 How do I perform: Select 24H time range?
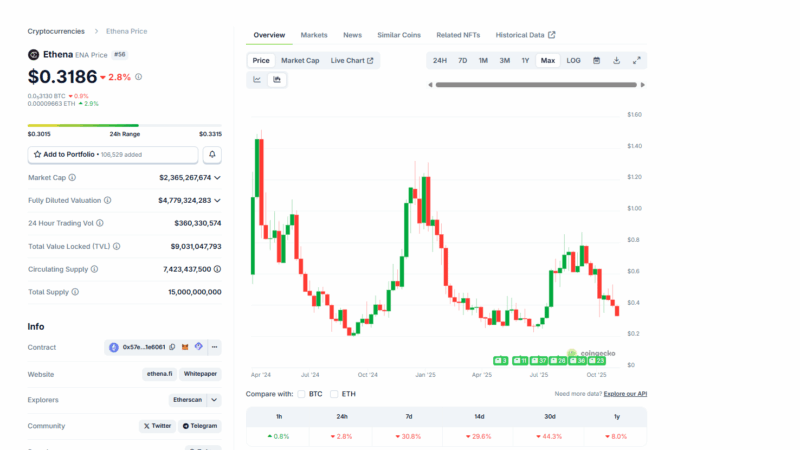point(440,61)
